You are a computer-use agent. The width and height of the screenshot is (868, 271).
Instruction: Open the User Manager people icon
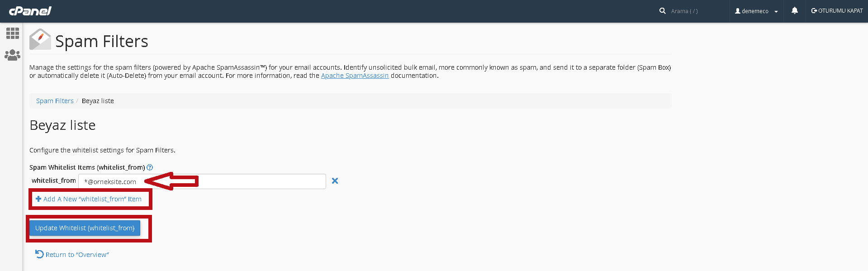point(12,55)
